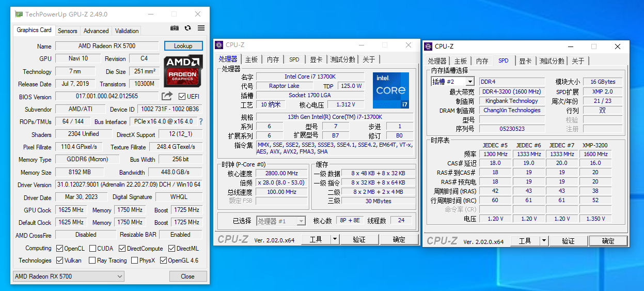This screenshot has height=291, width=644.
Task: Click the BIOS Version field 017.001.000.042.012565
Action: pos(106,96)
